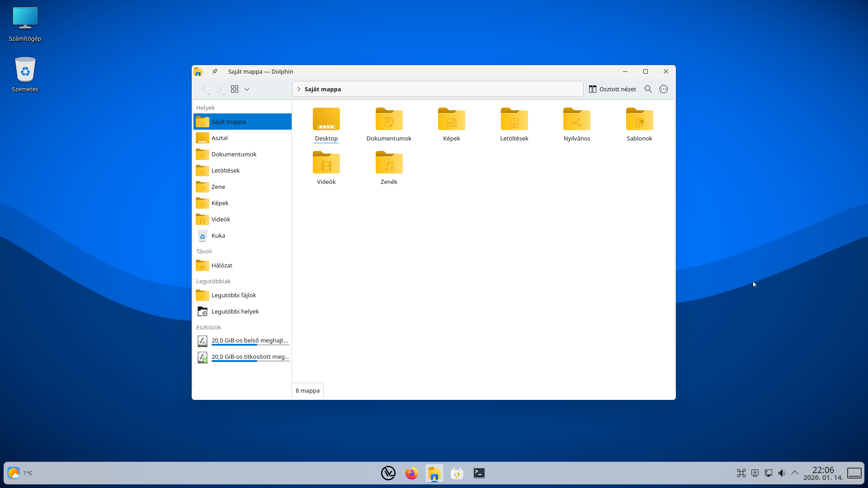Expand the hidden system tray icons arrow
Viewport: 868px width, 488px height.
tap(794, 473)
